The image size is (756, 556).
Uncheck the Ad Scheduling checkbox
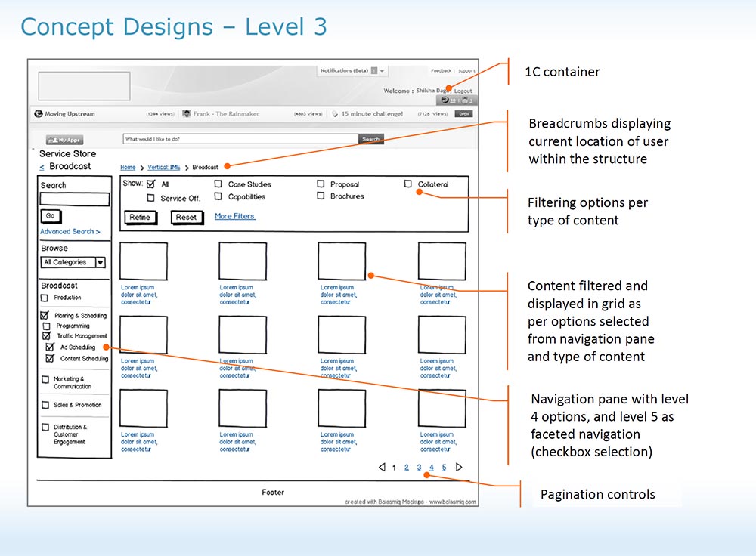coord(50,347)
